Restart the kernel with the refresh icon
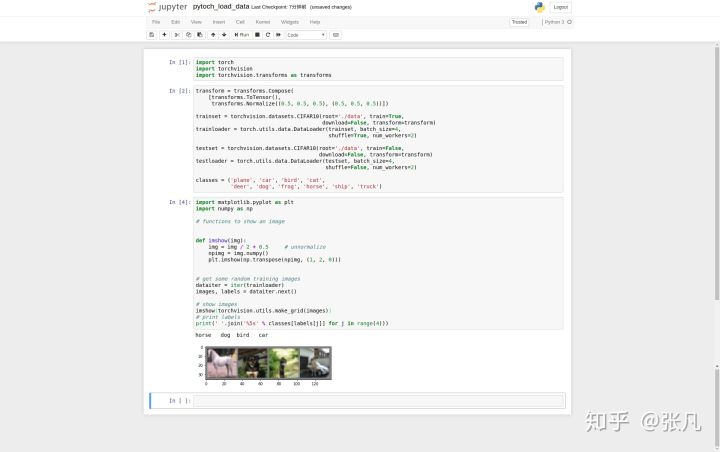Viewport: 720px width, 452px height. tap(267, 35)
